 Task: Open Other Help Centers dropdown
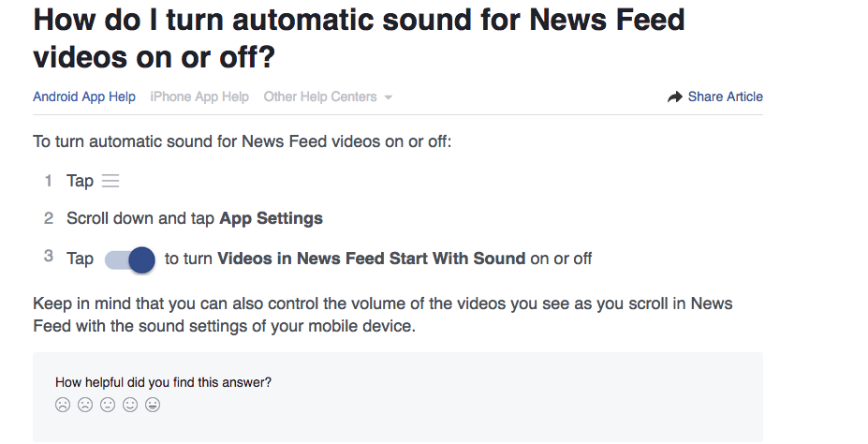click(328, 96)
